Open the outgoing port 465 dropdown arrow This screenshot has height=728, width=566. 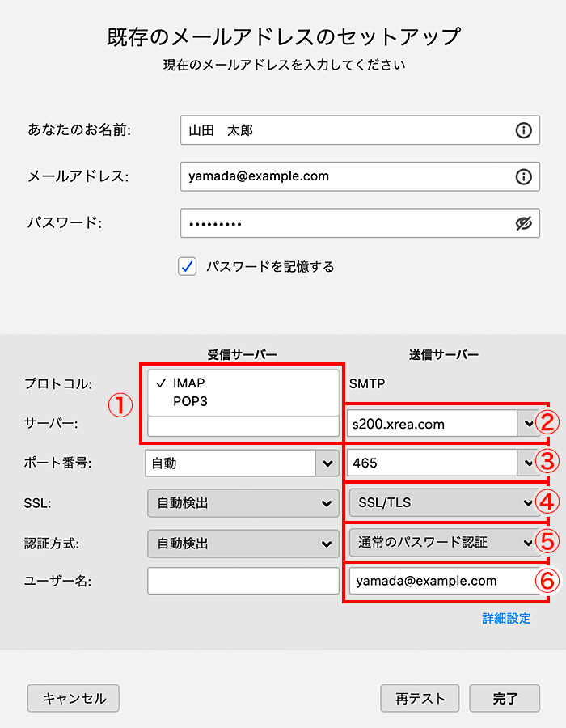tap(528, 463)
